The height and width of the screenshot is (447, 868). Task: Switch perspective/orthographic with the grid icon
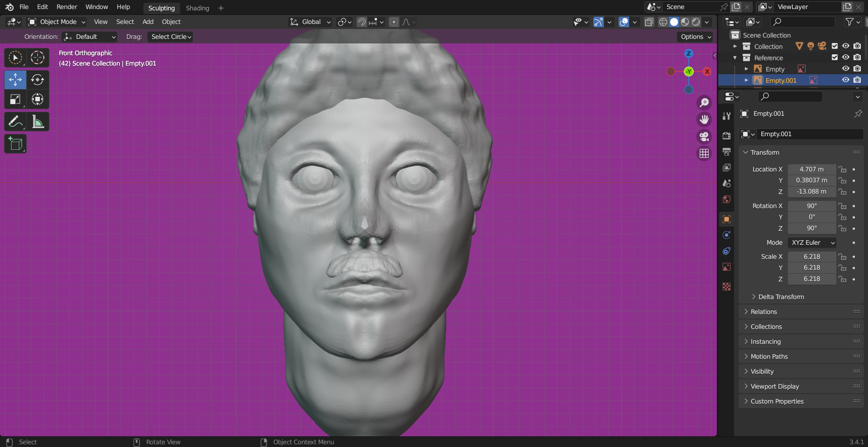tap(704, 154)
